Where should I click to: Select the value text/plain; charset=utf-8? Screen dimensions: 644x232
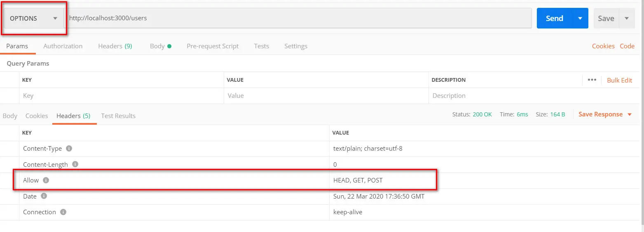tap(368, 148)
